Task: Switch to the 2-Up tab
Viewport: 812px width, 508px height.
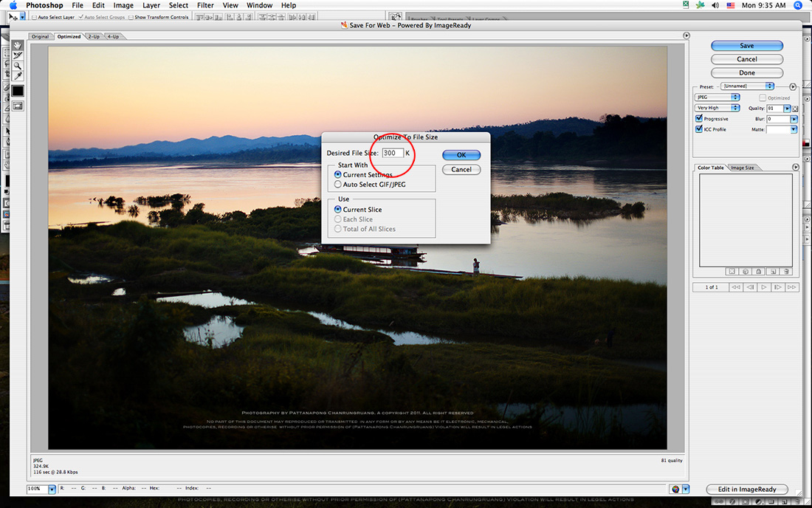Action: (x=94, y=36)
